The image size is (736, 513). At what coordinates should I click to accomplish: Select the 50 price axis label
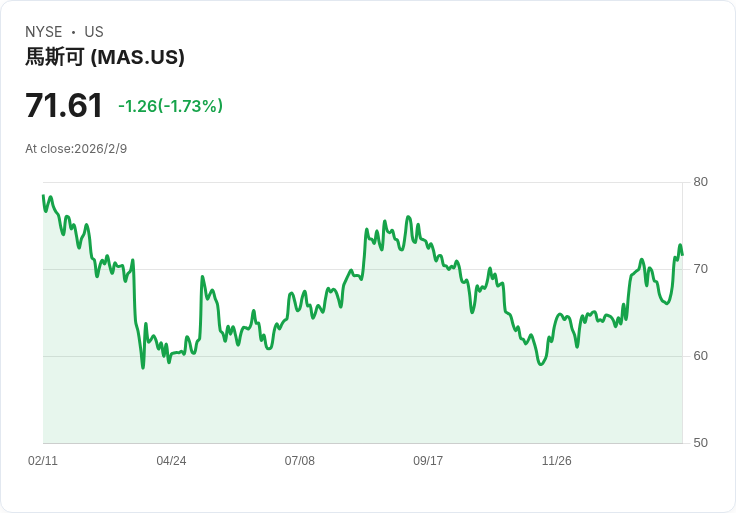(x=701, y=443)
